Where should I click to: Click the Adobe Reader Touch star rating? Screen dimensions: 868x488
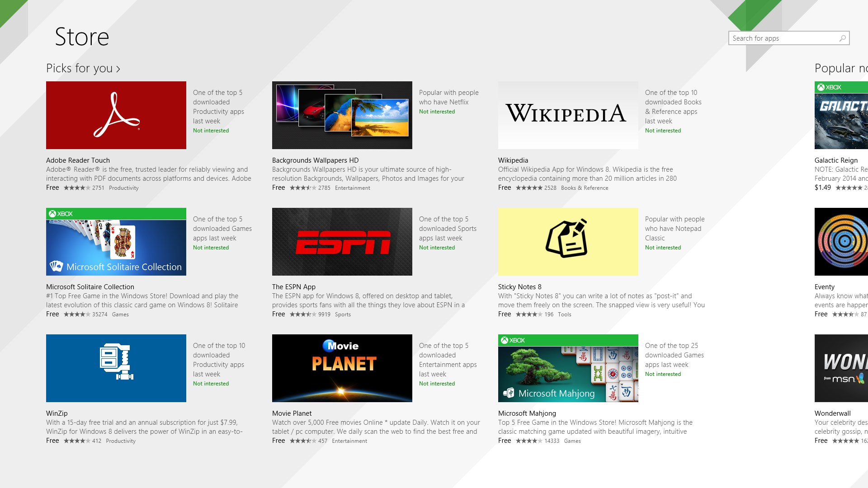[77, 188]
